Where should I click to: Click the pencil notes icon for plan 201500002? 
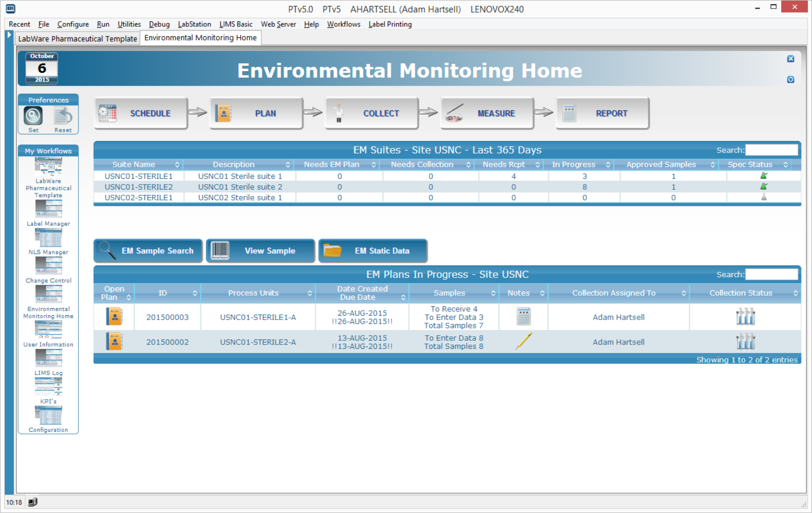pyautogui.click(x=523, y=341)
